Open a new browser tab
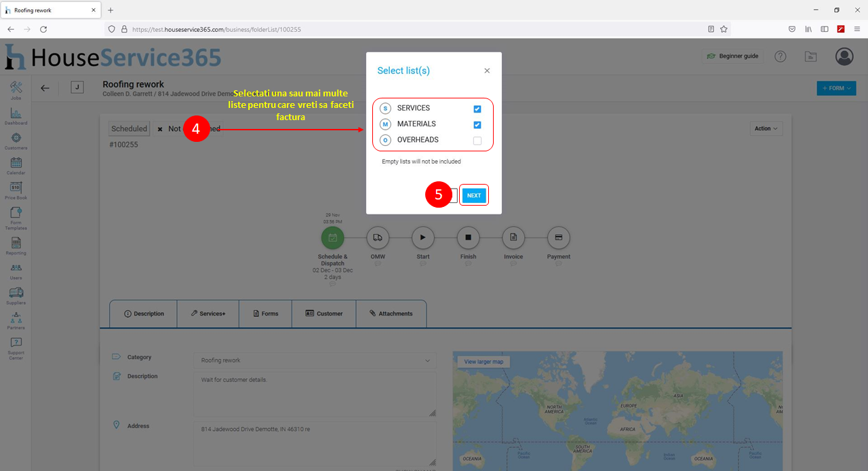868x471 pixels. 111,10
